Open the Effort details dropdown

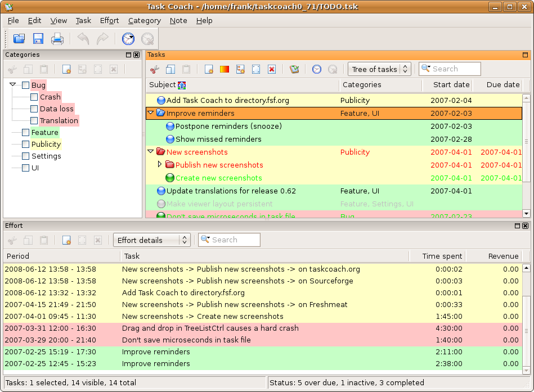pos(151,240)
